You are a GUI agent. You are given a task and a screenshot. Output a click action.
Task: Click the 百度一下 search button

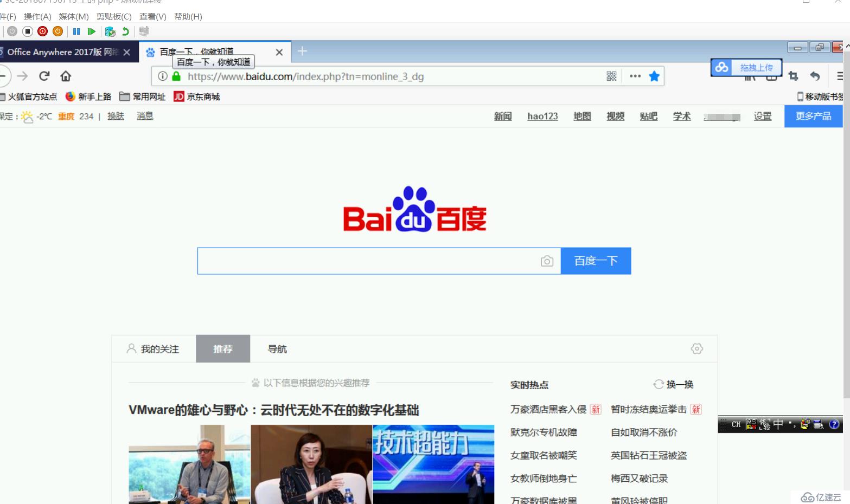point(596,261)
